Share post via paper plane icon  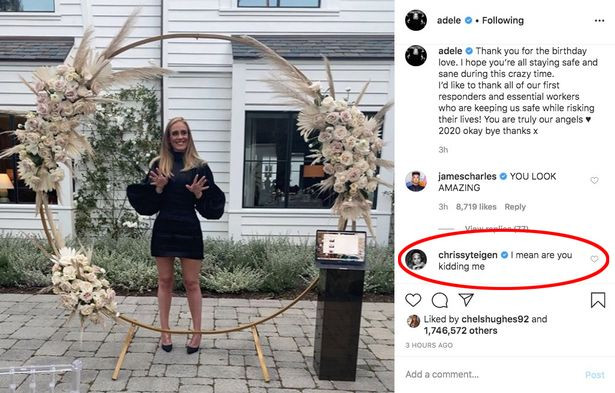(466, 300)
